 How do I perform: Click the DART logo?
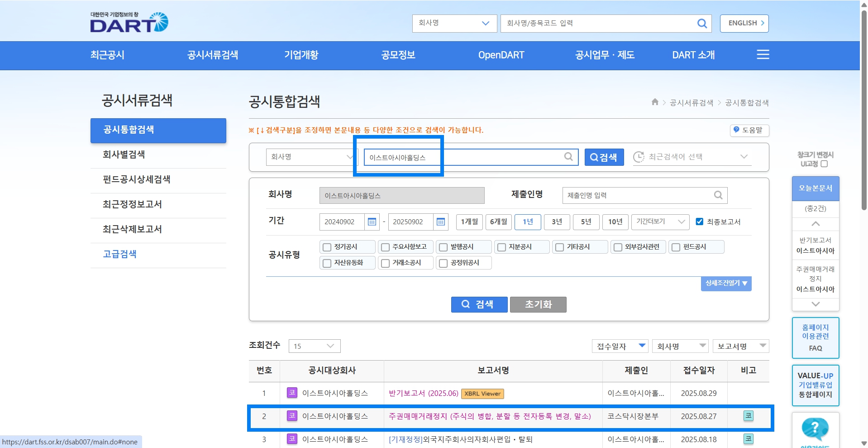click(129, 22)
